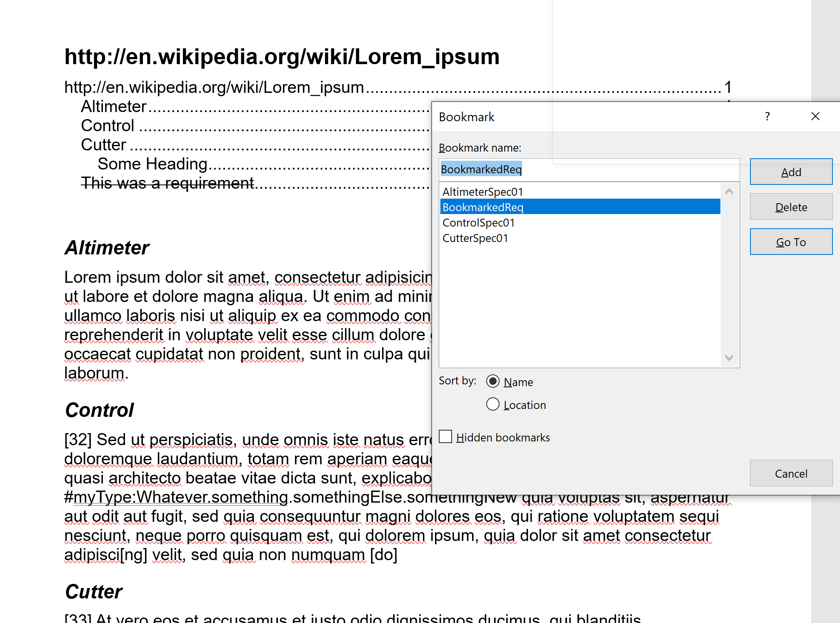The width and height of the screenshot is (840, 623).
Task: Open the Lorem_ipsum table of contents entry
Action: [x=398, y=87]
